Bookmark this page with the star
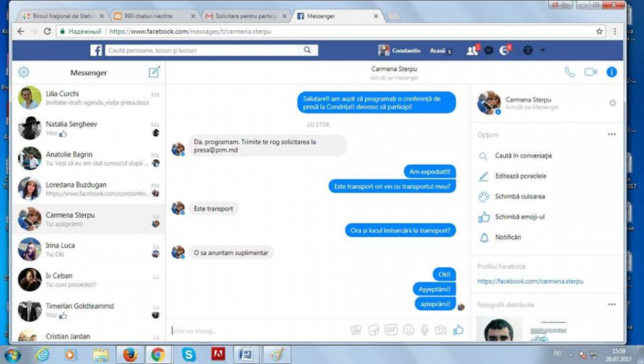This screenshot has width=644, height=364. click(x=600, y=32)
